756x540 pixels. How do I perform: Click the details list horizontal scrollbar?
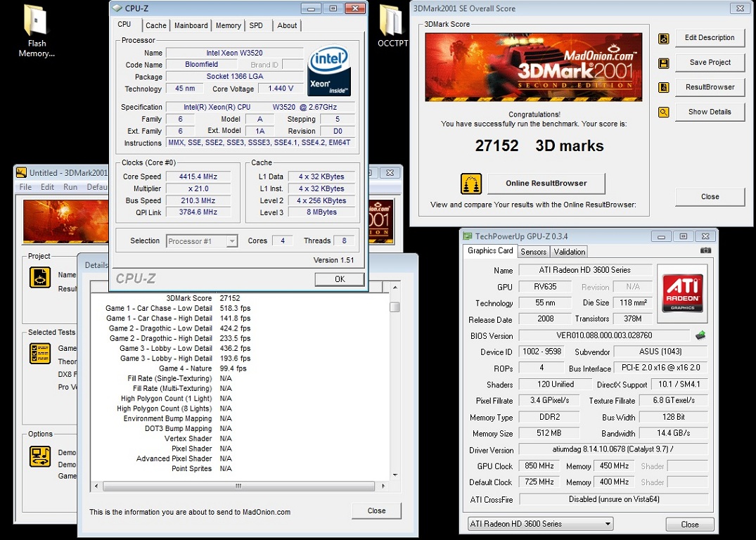click(x=238, y=486)
